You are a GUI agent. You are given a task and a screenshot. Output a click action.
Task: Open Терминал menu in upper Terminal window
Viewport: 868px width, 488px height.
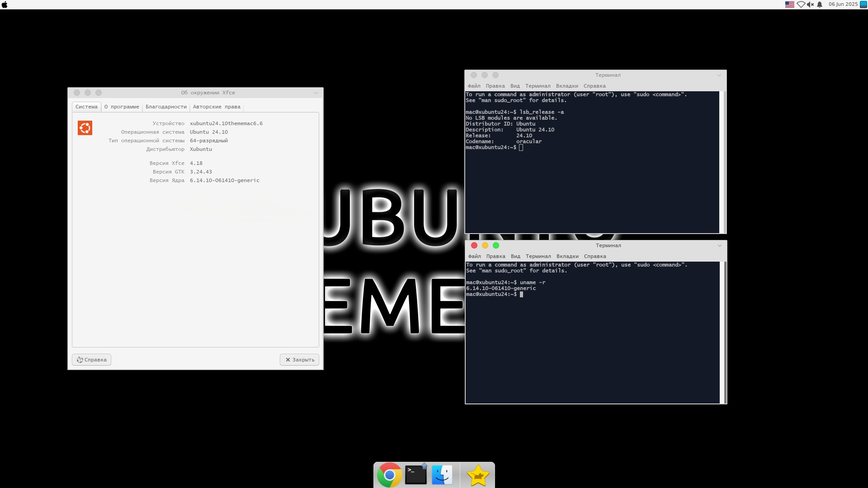click(538, 86)
